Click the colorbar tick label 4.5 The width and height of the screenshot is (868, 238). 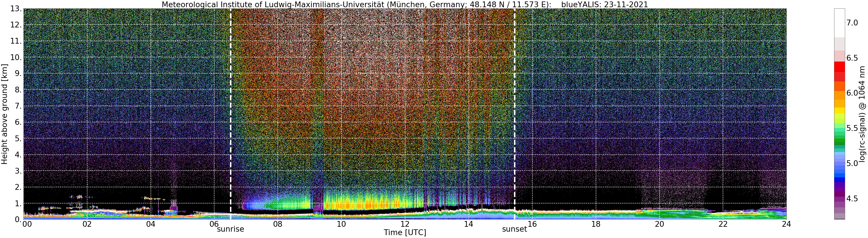point(852,199)
